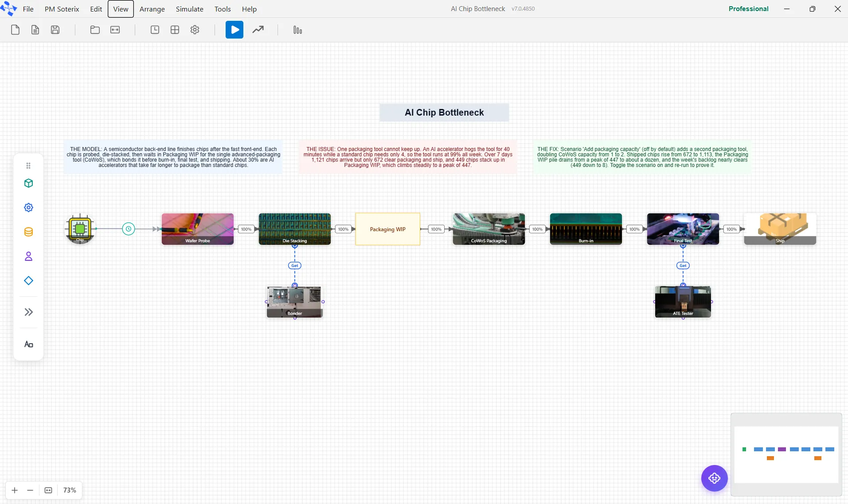Save the model with the floppy icon
Screen dimensions: 848x504
click(55, 30)
